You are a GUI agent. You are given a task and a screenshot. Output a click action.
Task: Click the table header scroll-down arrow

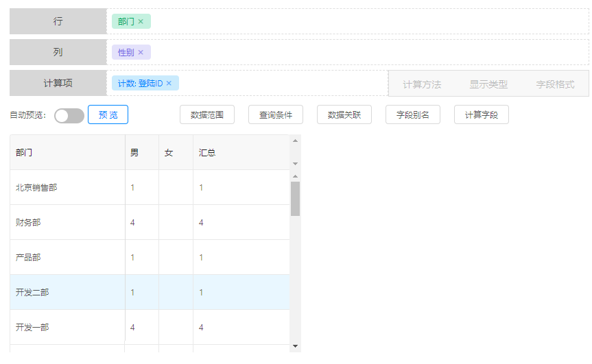(295, 164)
